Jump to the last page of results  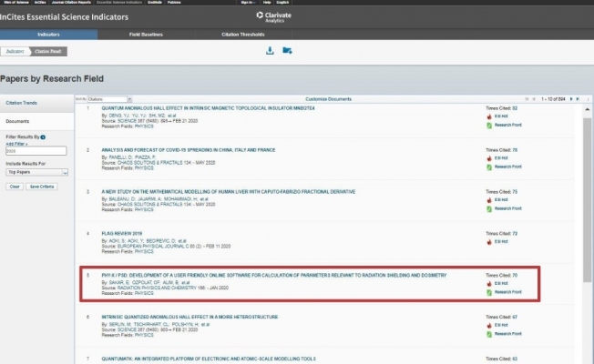[x=577, y=97]
